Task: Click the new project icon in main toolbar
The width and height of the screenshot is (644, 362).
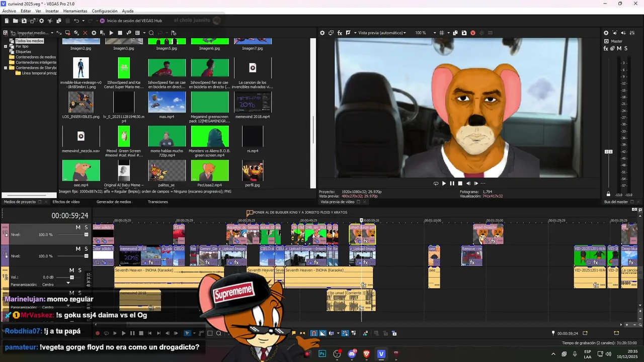Action: [x=7, y=21]
